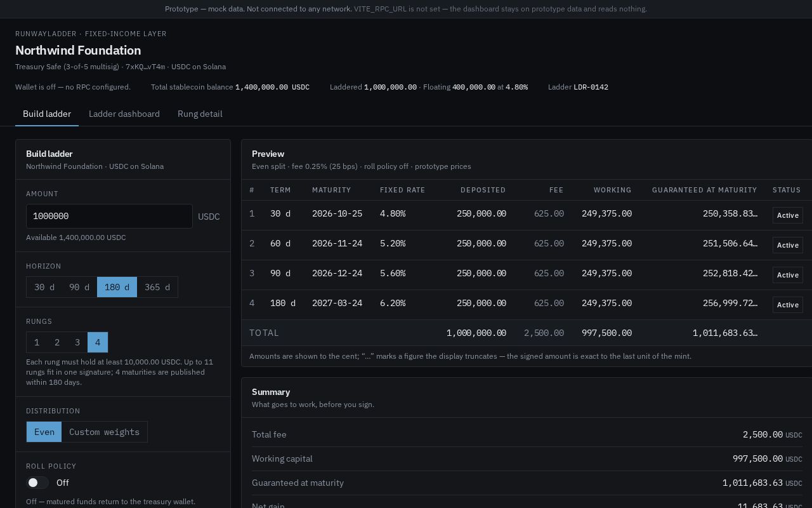Select the 180 d horizon option
The image size is (812, 508).
coord(117,287)
